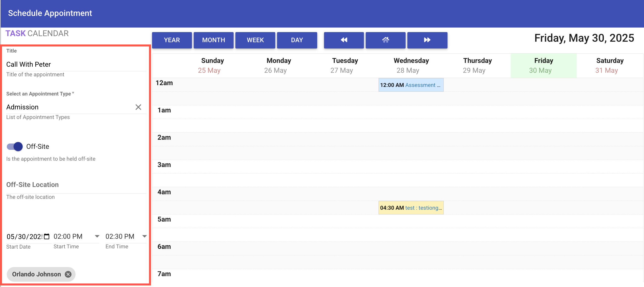Expand the Start Time dropdown arrow
The height and width of the screenshot is (287, 644).
pyautogui.click(x=97, y=236)
